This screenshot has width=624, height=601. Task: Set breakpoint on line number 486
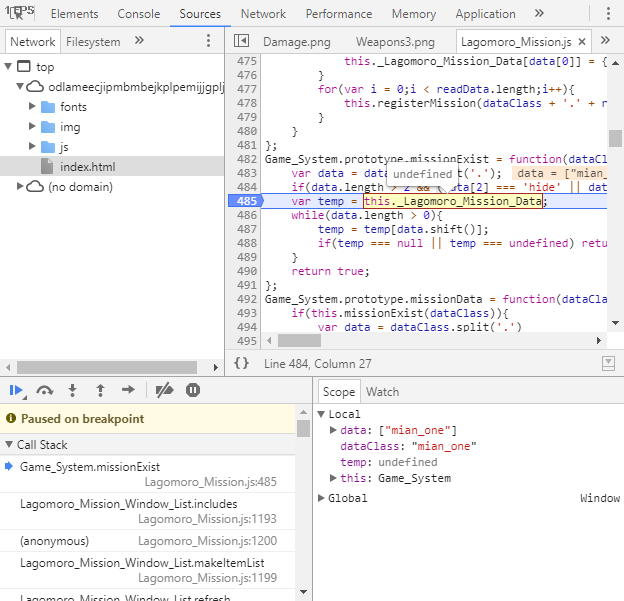pyautogui.click(x=247, y=215)
